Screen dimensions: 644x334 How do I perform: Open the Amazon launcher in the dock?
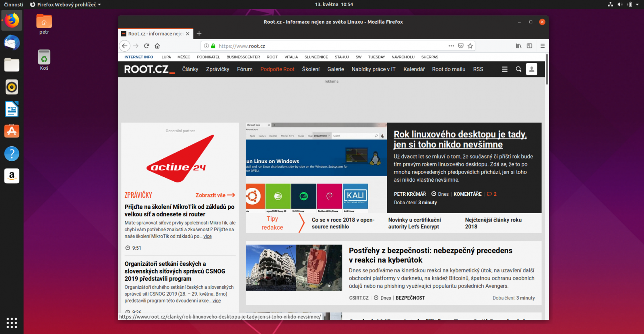(12, 176)
